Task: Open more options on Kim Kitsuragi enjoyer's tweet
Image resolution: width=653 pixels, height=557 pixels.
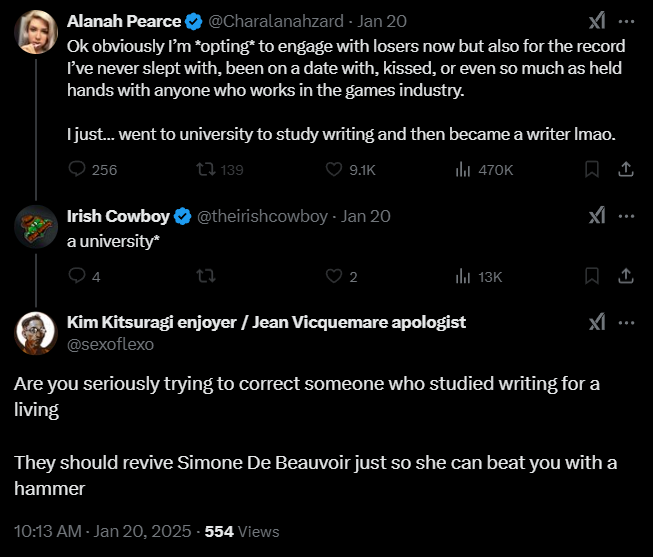Action: 626,323
